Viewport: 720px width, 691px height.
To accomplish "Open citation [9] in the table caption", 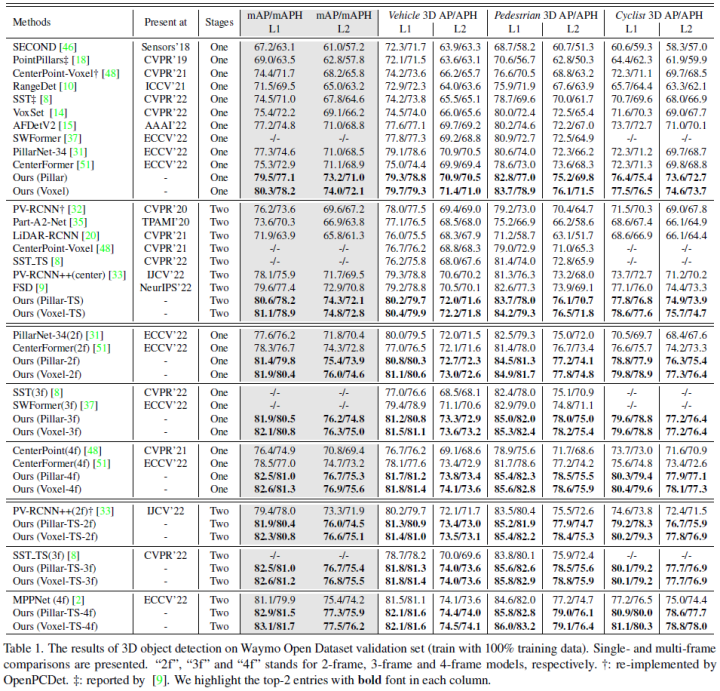I will coord(159,680).
